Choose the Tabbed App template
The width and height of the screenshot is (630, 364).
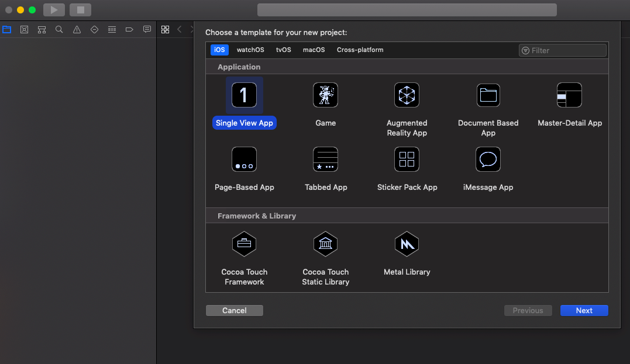pos(325,160)
